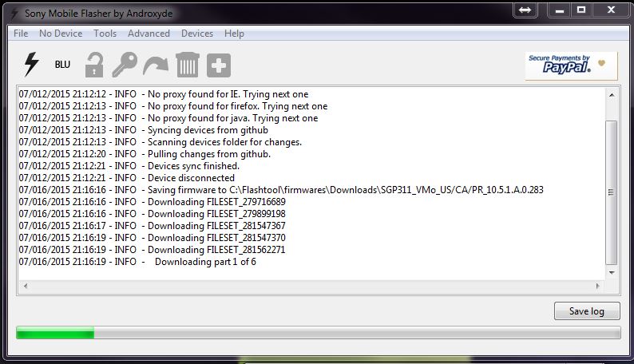This screenshot has width=634, height=364.
Task: Click log line 'Downloading FILESET_281562271'
Action: point(152,250)
